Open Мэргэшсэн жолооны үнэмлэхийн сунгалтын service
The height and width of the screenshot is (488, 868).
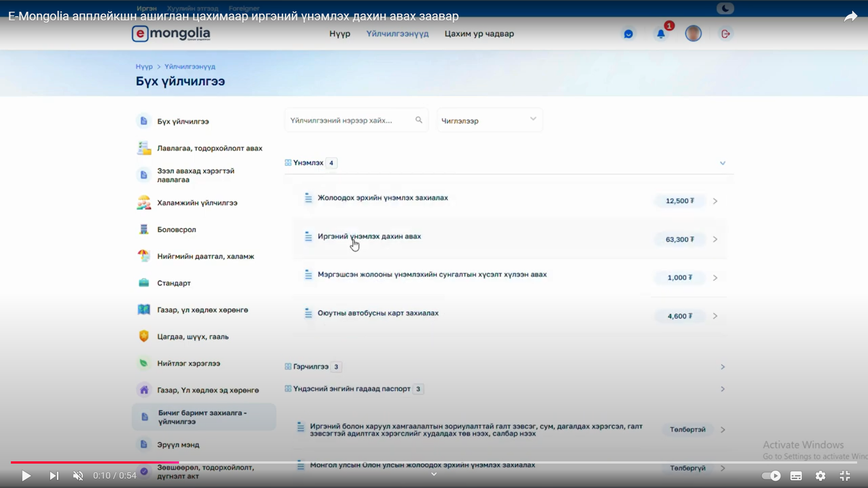(x=509, y=277)
